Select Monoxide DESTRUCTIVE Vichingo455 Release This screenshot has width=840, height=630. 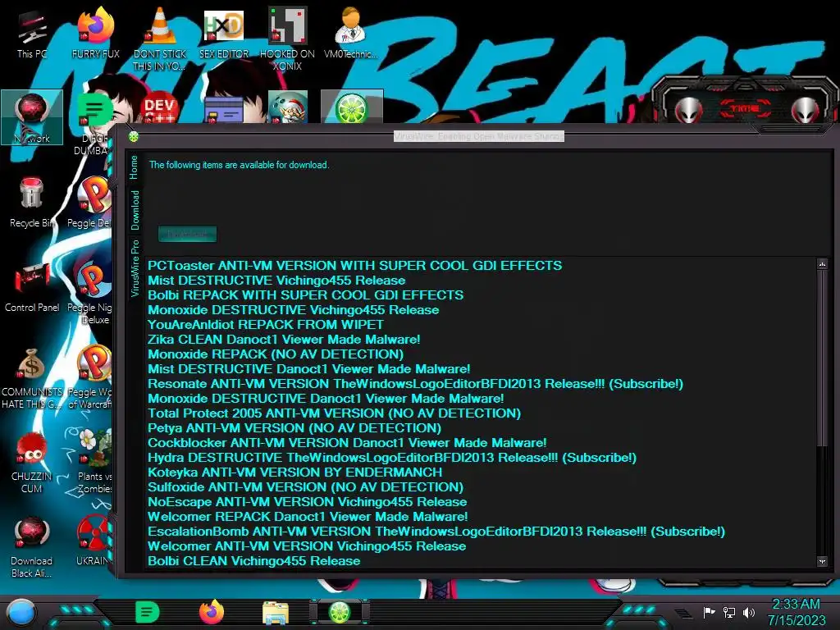pyautogui.click(x=293, y=309)
